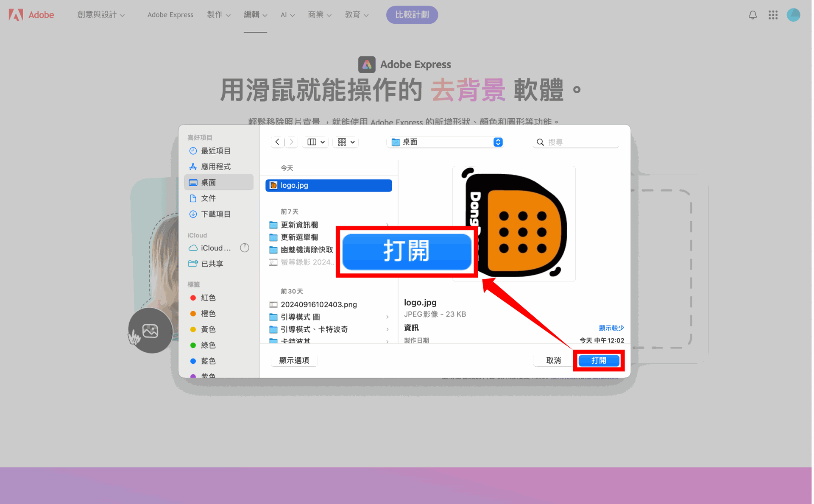Select the 螢幕錄影 2024 file row
This screenshot has width=814, height=504.
pos(303,262)
